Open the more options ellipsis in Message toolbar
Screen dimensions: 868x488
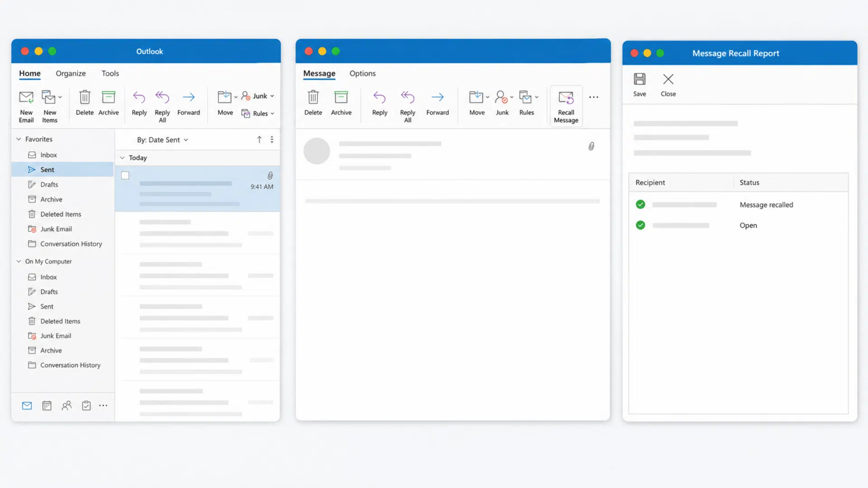pyautogui.click(x=594, y=97)
